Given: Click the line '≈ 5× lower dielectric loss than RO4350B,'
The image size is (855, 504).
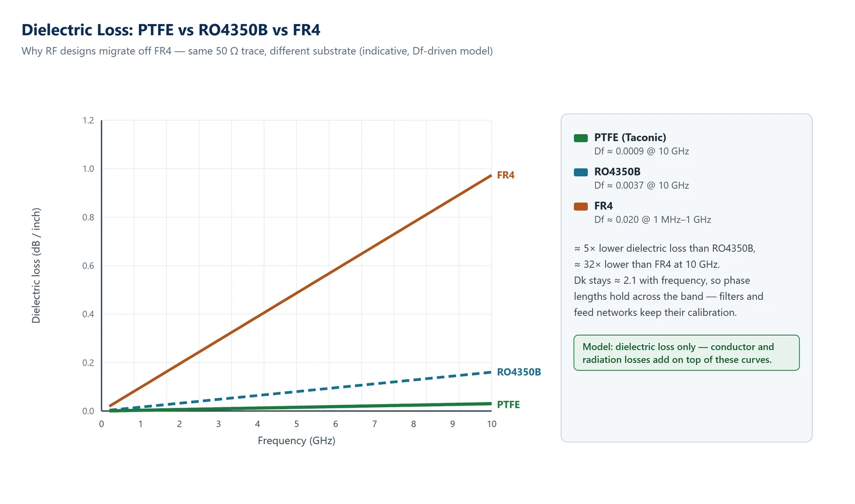Looking at the screenshot, I should coord(665,249).
